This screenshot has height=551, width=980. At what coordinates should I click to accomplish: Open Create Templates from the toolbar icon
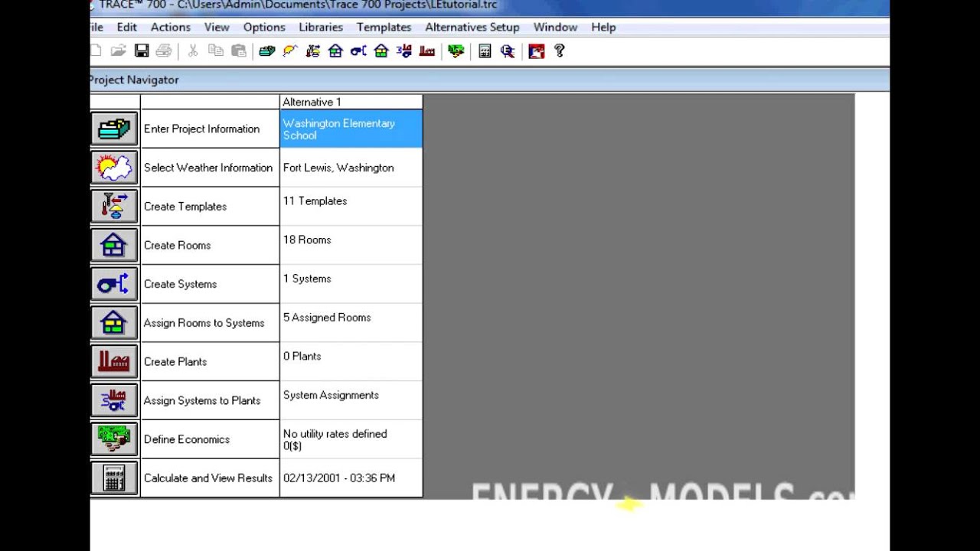(x=312, y=51)
